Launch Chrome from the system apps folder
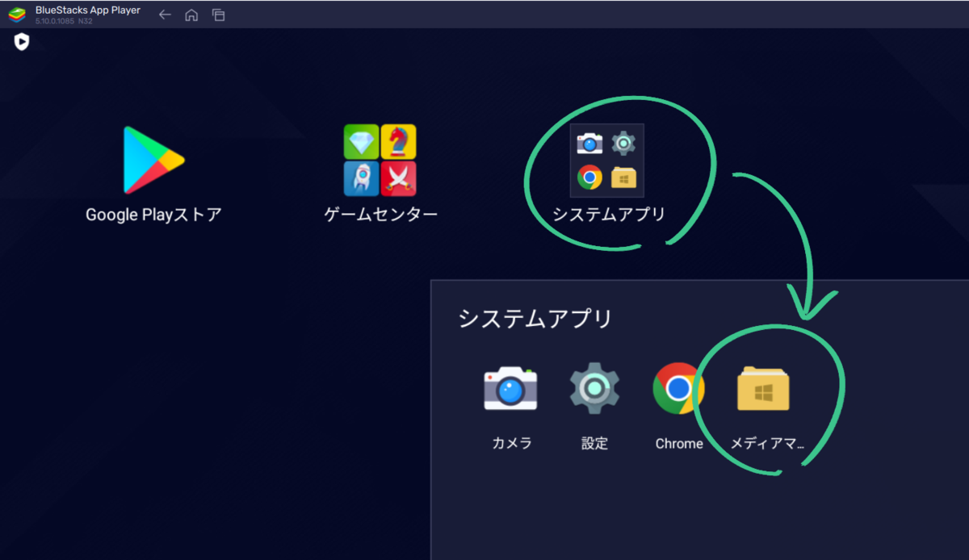This screenshot has width=969, height=560. coord(679,388)
